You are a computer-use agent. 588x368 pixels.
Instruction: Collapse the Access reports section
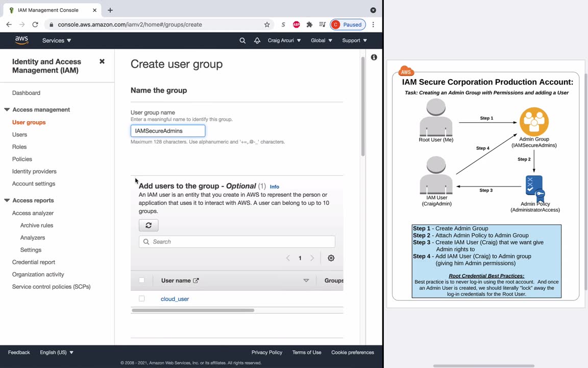pyautogui.click(x=7, y=200)
